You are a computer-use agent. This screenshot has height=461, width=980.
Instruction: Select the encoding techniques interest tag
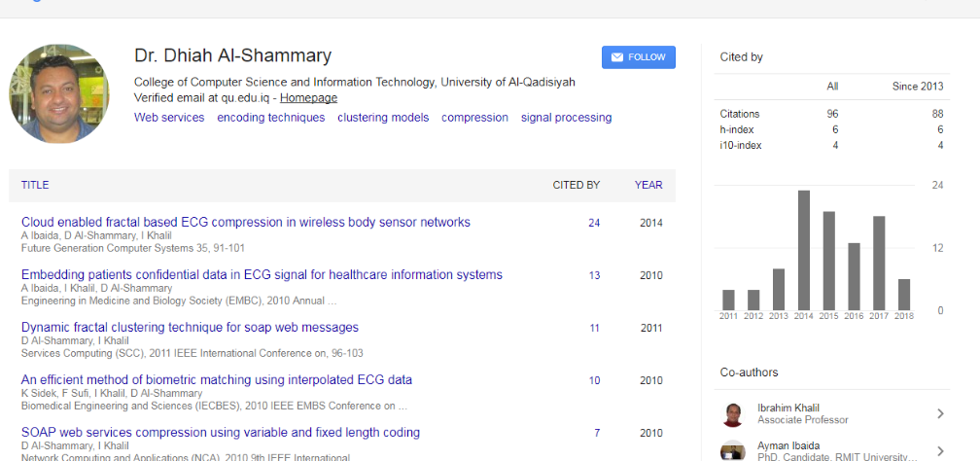point(270,118)
